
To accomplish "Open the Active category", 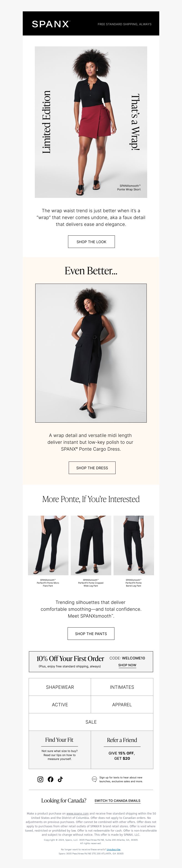I will click(60, 705).
